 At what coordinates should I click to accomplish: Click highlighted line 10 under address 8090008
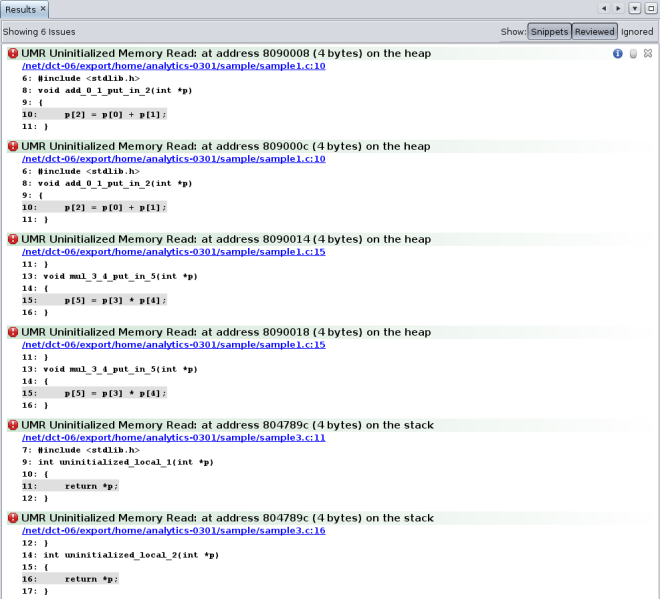point(94,114)
